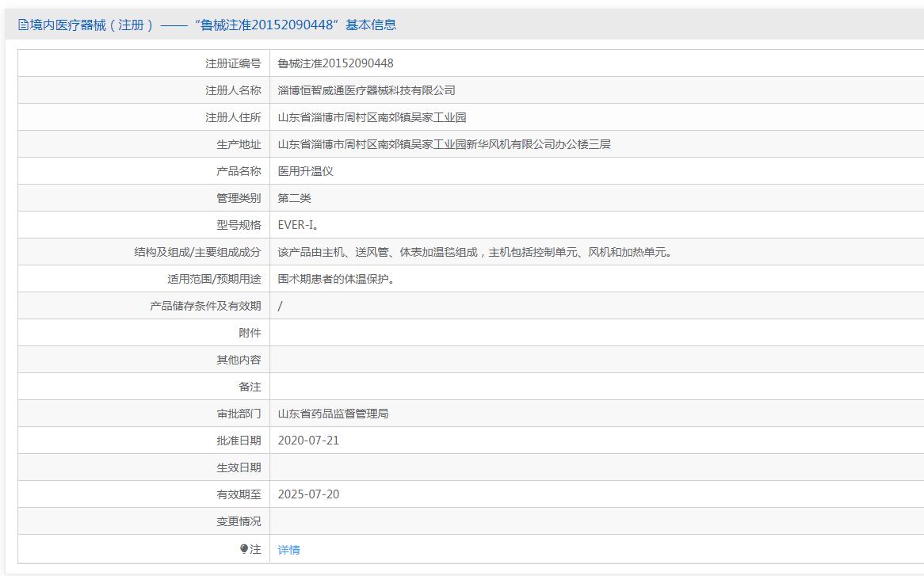Click the 变更情况 label
Screen dimensions: 924x576
pos(239,522)
